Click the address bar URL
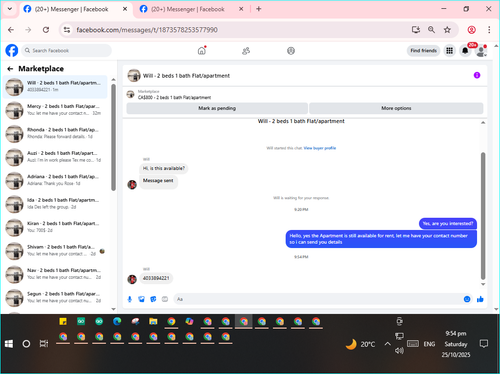 click(x=147, y=30)
